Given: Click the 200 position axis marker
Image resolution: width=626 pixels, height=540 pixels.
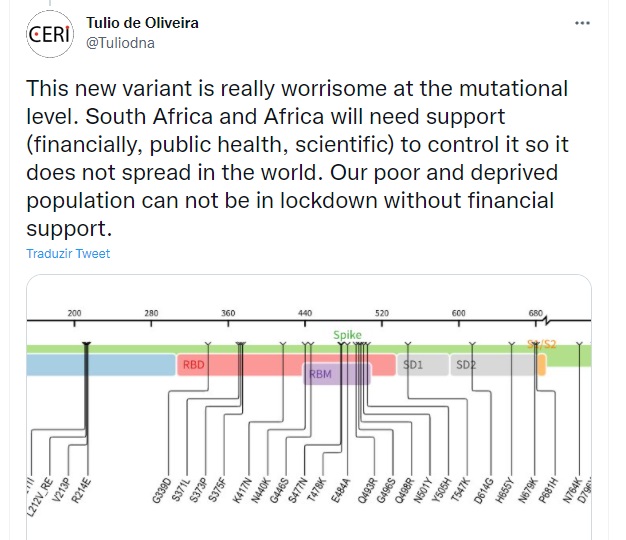Looking at the screenshot, I should coord(75,313).
